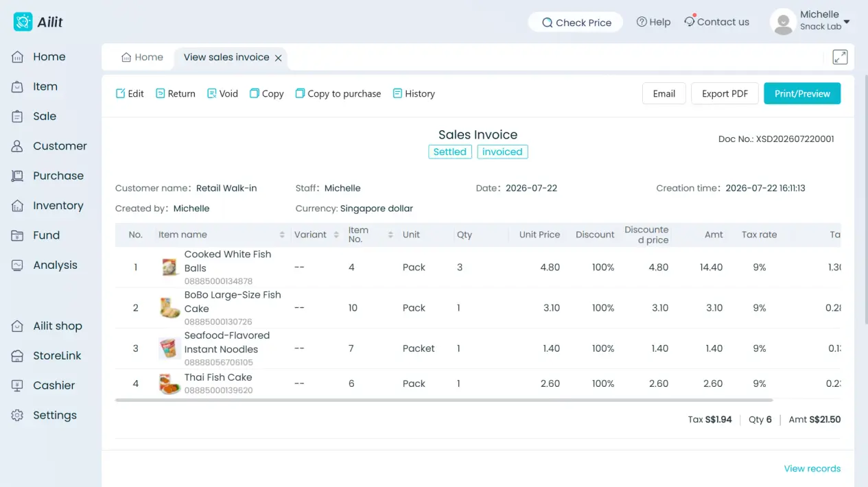Expand the view to fullscreen
The height and width of the screenshot is (487, 868).
click(x=840, y=57)
